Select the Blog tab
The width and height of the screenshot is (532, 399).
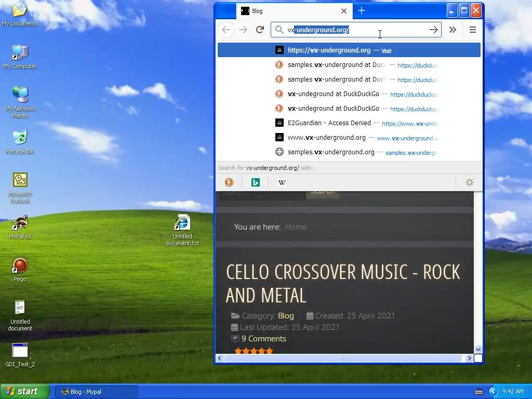[294, 11]
